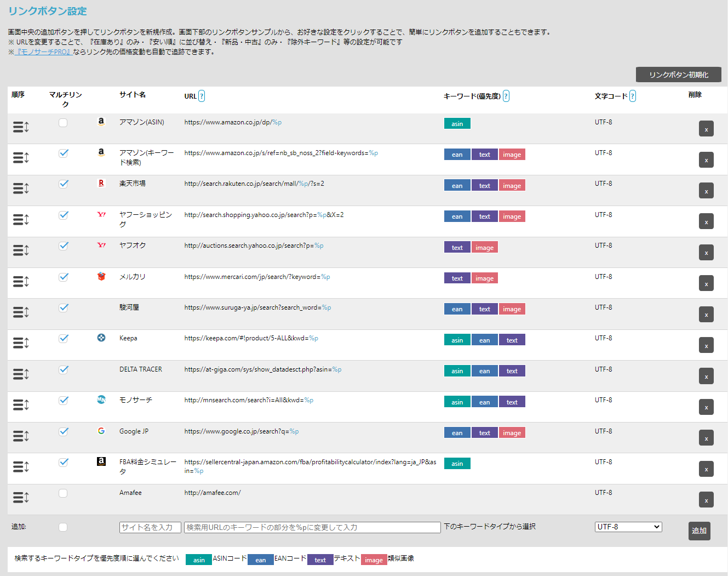728x576 pixels.
Task: Click the reorder handle for メルカリ row
Action: (x=21, y=282)
